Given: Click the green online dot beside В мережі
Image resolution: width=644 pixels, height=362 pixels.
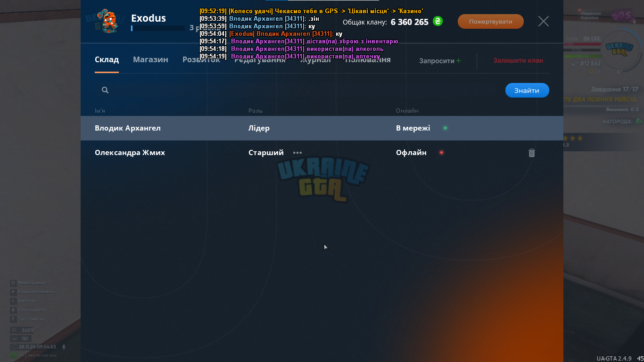Looking at the screenshot, I should pyautogui.click(x=445, y=128).
